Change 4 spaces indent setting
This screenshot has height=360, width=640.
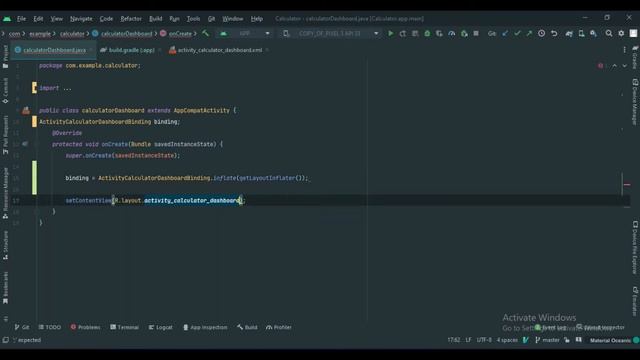point(507,340)
